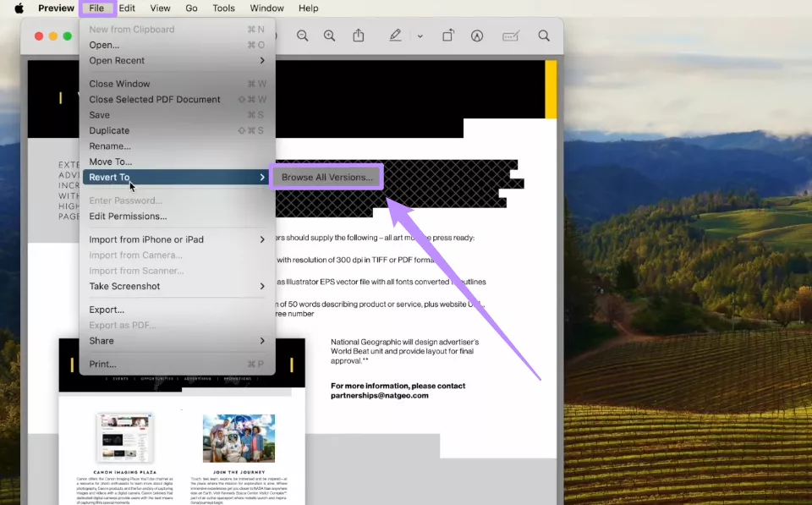Click the Canon Imaging Plaza thumbnail image
812x505 pixels.
point(125,437)
